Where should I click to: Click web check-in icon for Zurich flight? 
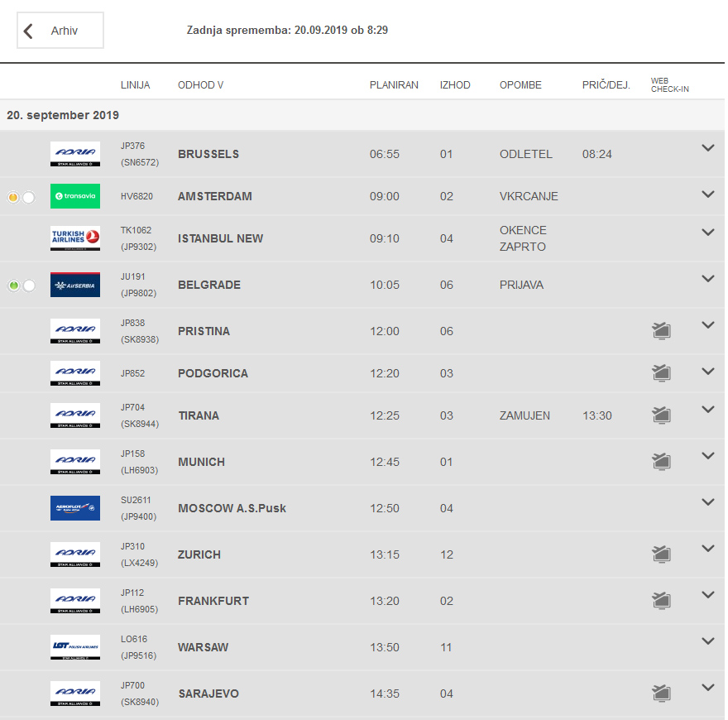click(x=660, y=554)
